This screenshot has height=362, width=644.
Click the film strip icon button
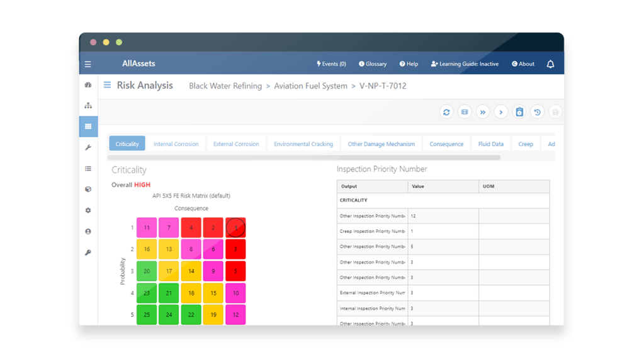465,112
